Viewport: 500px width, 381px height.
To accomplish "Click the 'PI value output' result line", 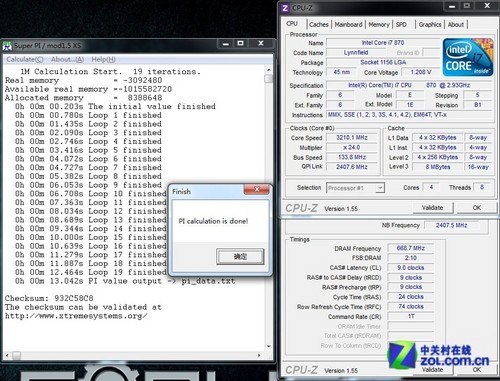I will [125, 281].
